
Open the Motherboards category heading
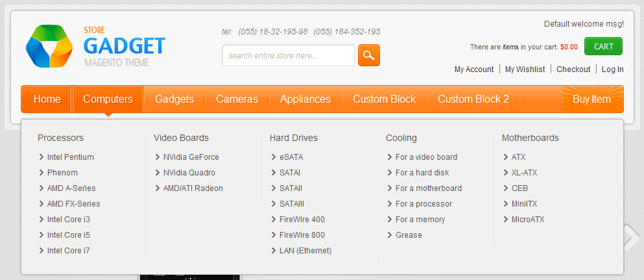531,138
